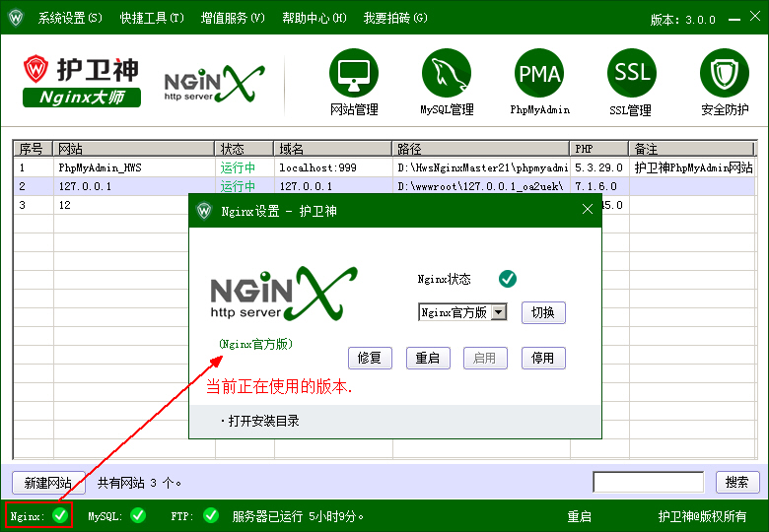This screenshot has height=532, width=769.
Task: Open the 系统设置(S) menu
Action: point(69,19)
